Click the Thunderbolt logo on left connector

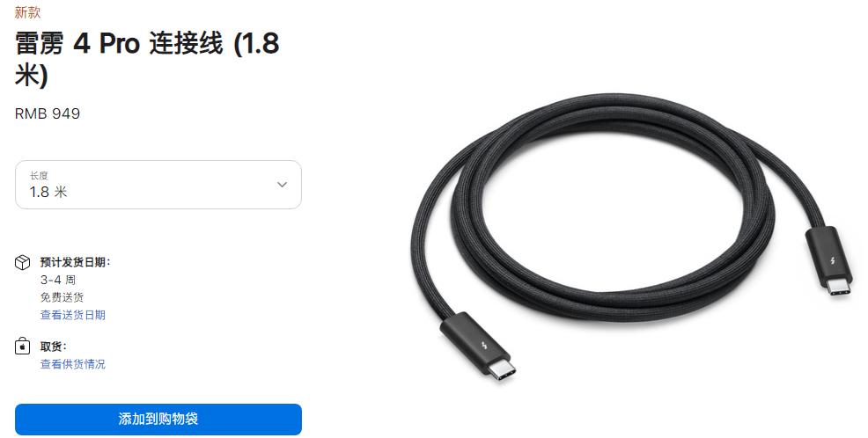coord(485,347)
